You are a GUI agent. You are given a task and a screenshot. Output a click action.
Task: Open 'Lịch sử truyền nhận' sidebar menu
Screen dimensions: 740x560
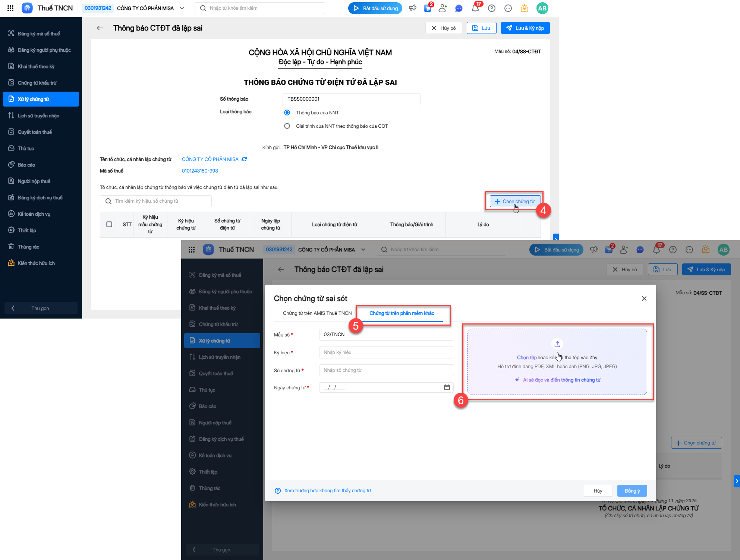(38, 116)
